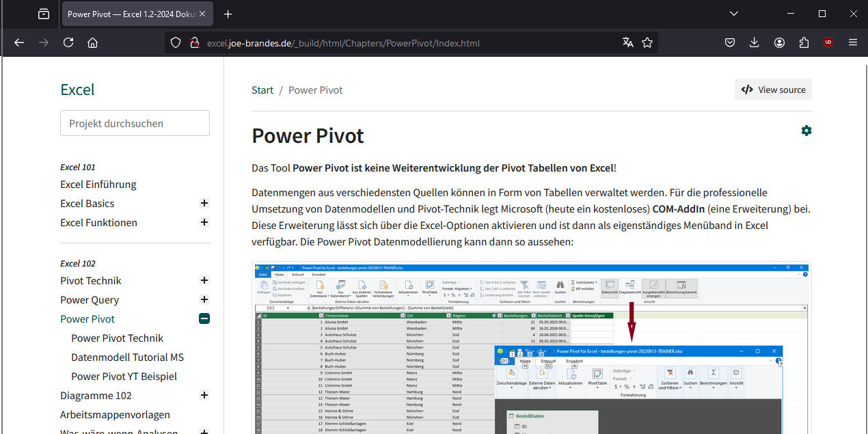Screen dimensions: 868x434
Task: Open Excel Einführung in sidebar
Action: (98, 185)
